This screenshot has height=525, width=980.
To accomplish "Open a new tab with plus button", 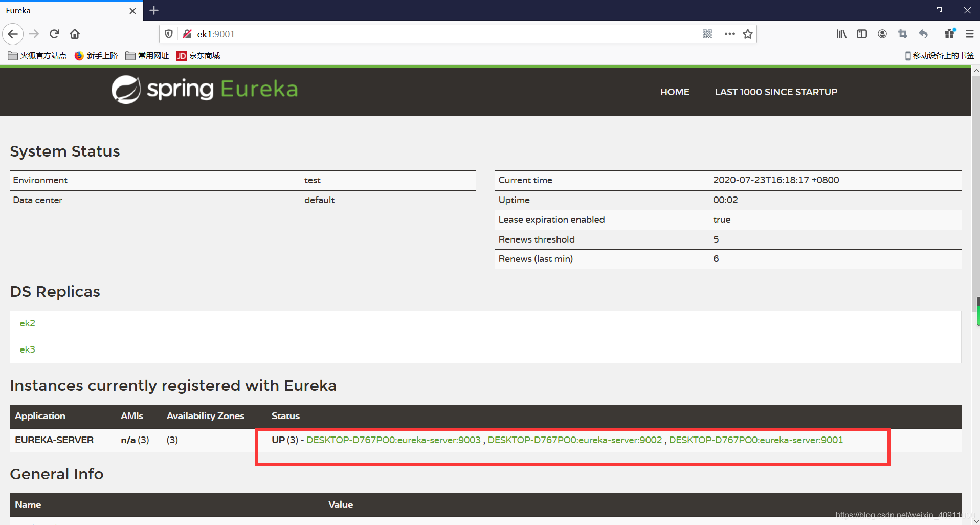I will click(154, 10).
